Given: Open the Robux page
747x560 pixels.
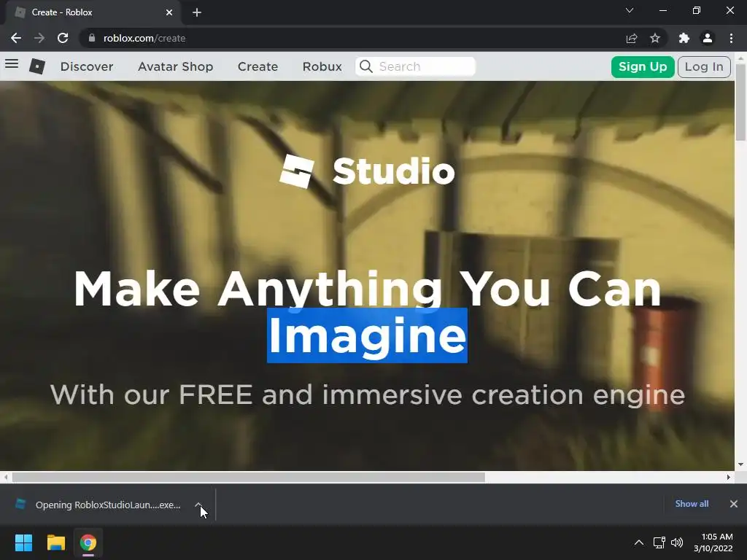Looking at the screenshot, I should point(322,66).
